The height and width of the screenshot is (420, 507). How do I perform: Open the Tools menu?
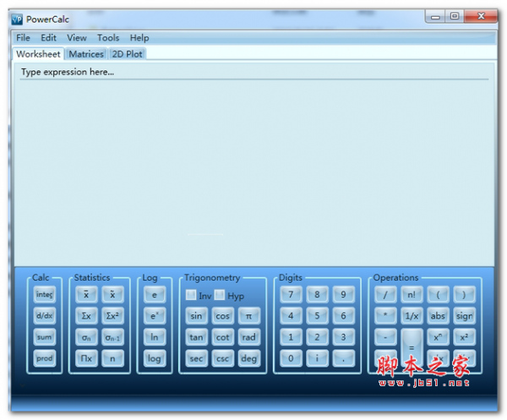[x=108, y=38]
